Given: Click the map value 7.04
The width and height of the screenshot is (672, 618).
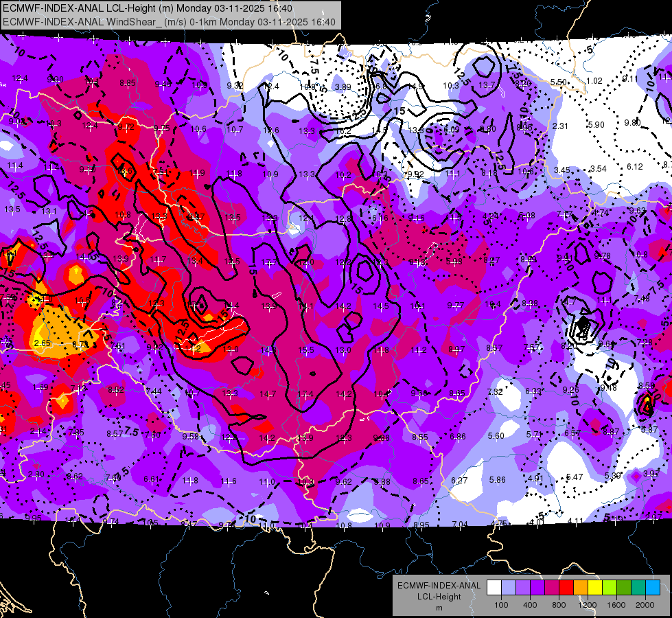Looking at the screenshot, I should coord(461,524).
